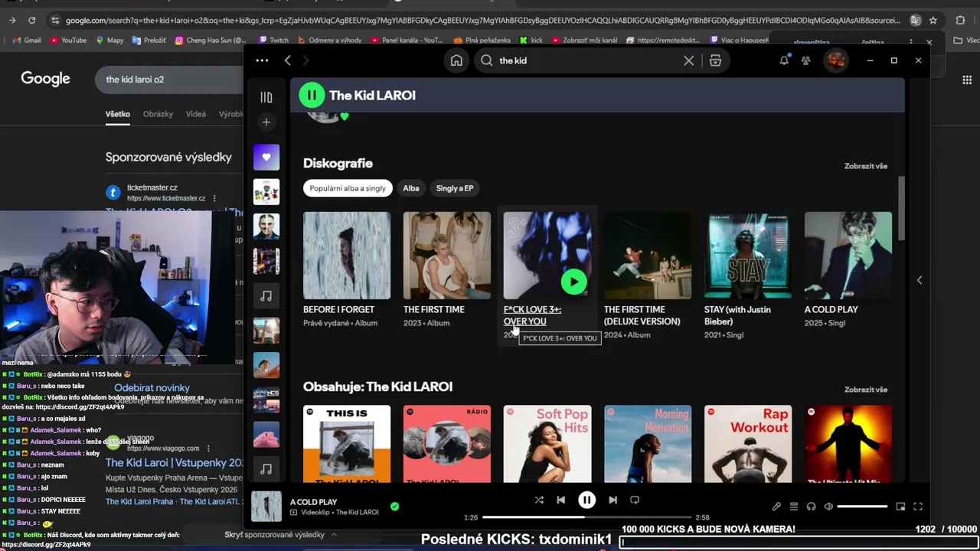The image size is (980, 551).
Task: Click the plus create icon in Spotify sidebar
Action: [x=266, y=122]
